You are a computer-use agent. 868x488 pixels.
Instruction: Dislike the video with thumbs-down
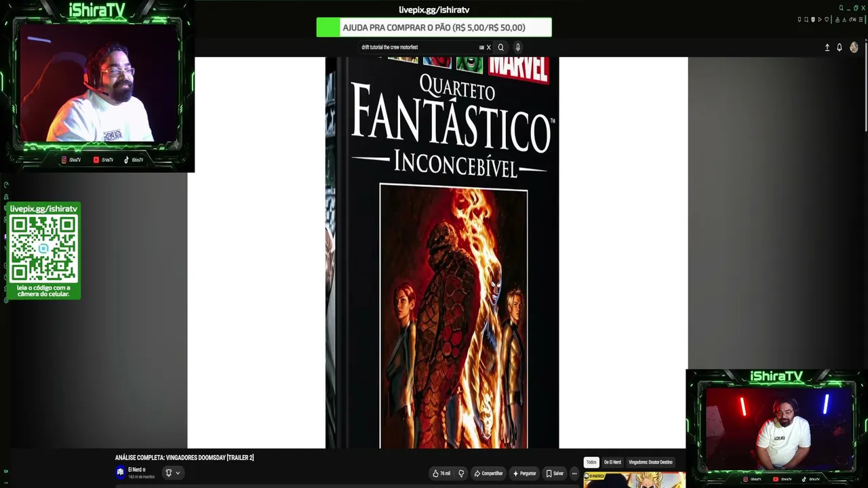[461, 474]
